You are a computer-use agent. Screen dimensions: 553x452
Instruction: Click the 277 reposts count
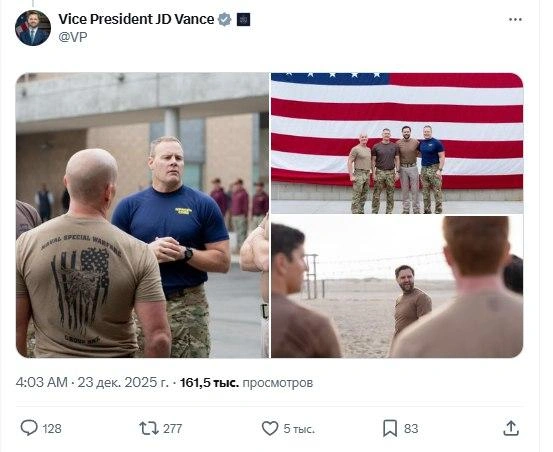(x=172, y=429)
